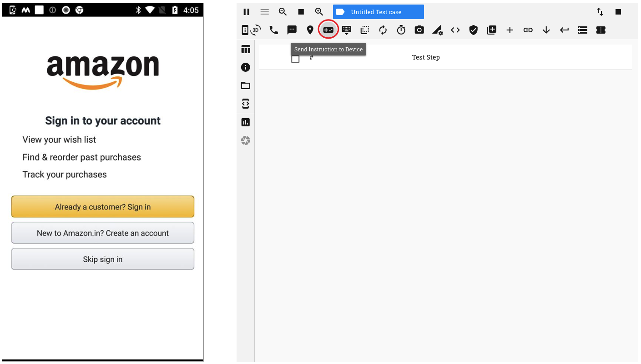Click the ticket voucher icon
This screenshot has width=641, height=364.
pyautogui.click(x=601, y=30)
